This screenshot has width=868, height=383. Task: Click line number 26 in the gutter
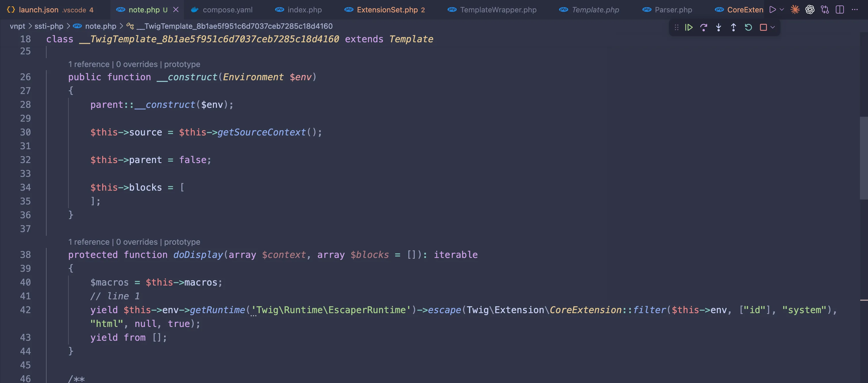pyautogui.click(x=25, y=77)
